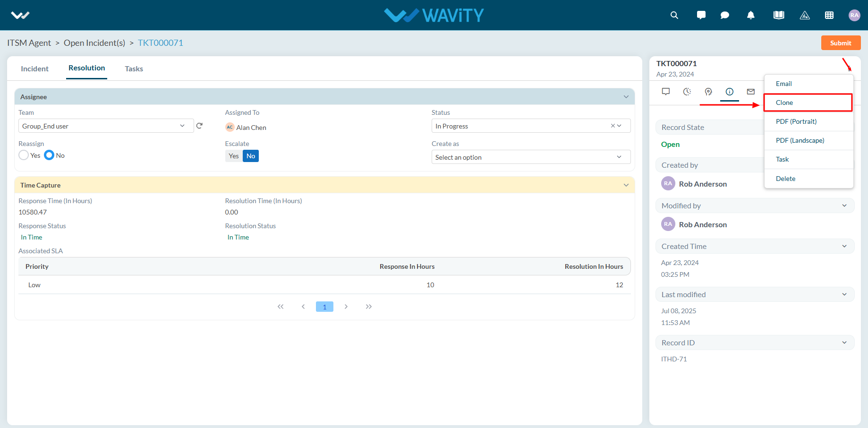868x428 pixels.
Task: Switch to the Tasks tab
Action: [x=134, y=68]
